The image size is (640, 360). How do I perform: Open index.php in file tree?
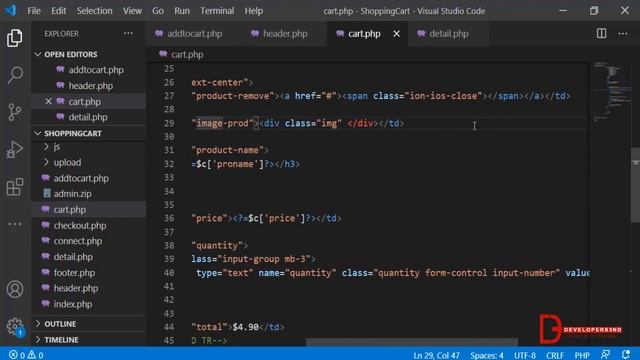73,304
